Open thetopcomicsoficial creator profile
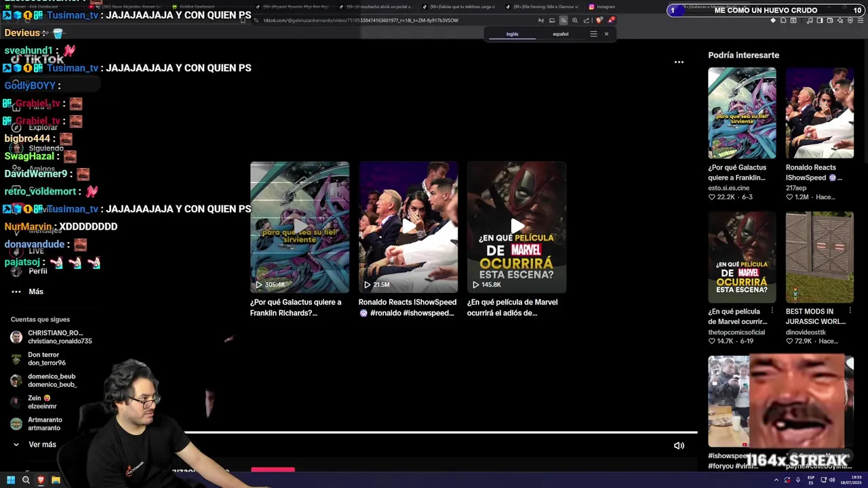868x488 pixels. click(x=736, y=332)
